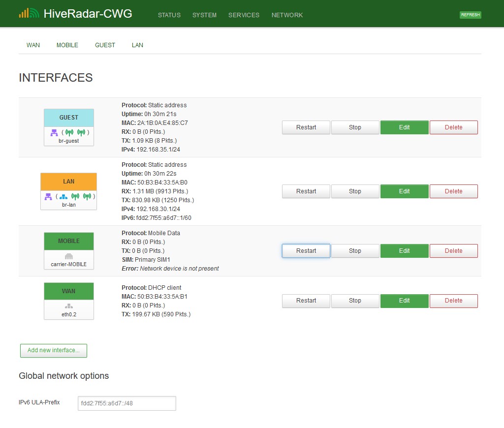504x428 pixels.
Task: Toggle the green Refresh badge
Action: pyautogui.click(x=470, y=15)
